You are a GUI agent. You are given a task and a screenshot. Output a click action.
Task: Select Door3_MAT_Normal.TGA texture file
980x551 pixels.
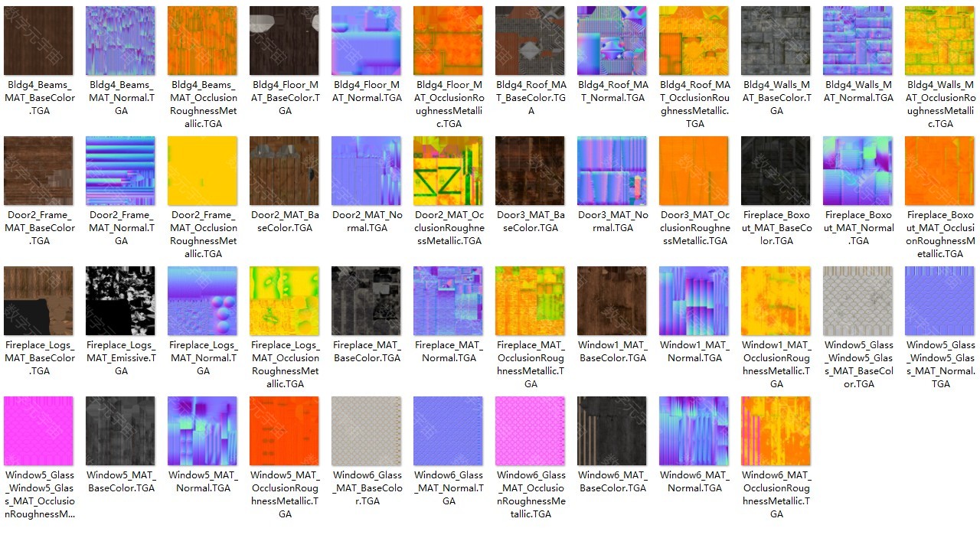pos(612,171)
